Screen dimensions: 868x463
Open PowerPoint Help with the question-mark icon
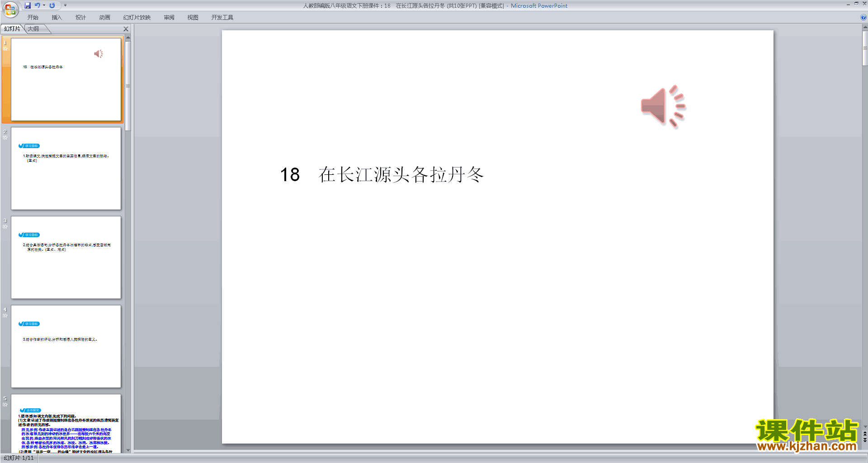pos(863,18)
